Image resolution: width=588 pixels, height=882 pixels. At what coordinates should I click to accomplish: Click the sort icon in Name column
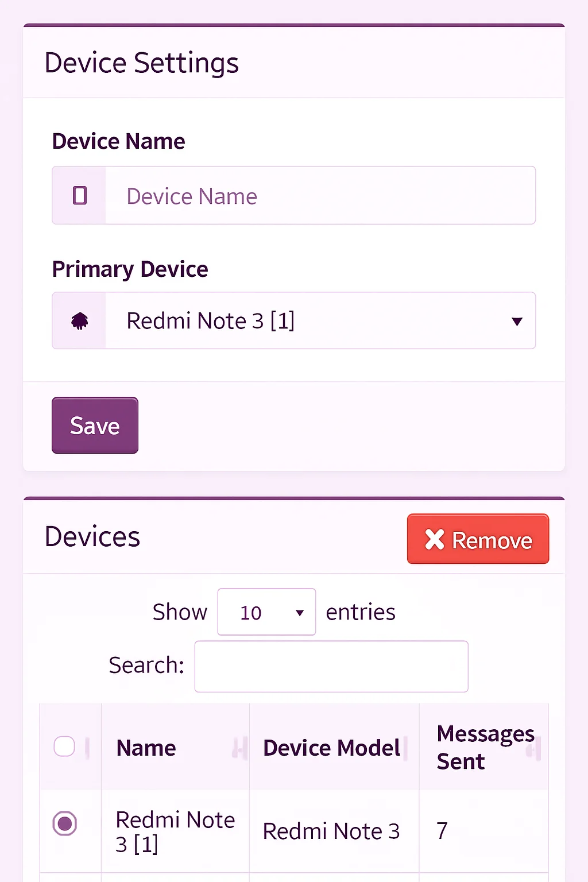239,748
